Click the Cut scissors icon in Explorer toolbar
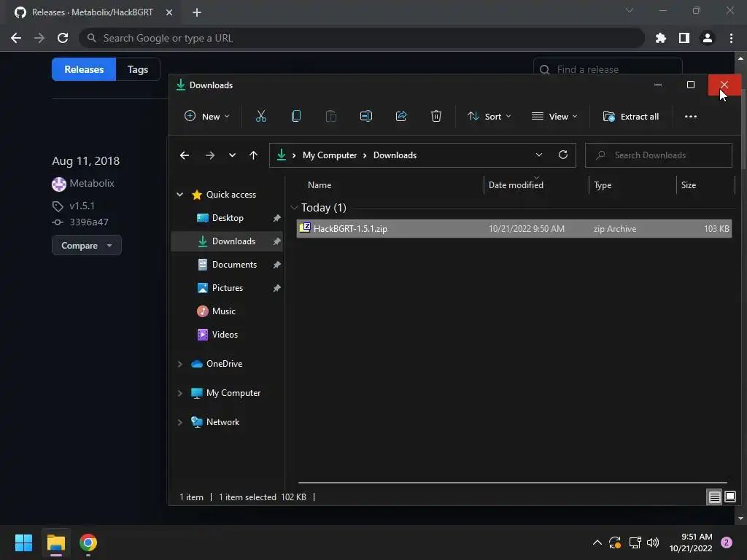The height and width of the screenshot is (560, 747). point(261,116)
